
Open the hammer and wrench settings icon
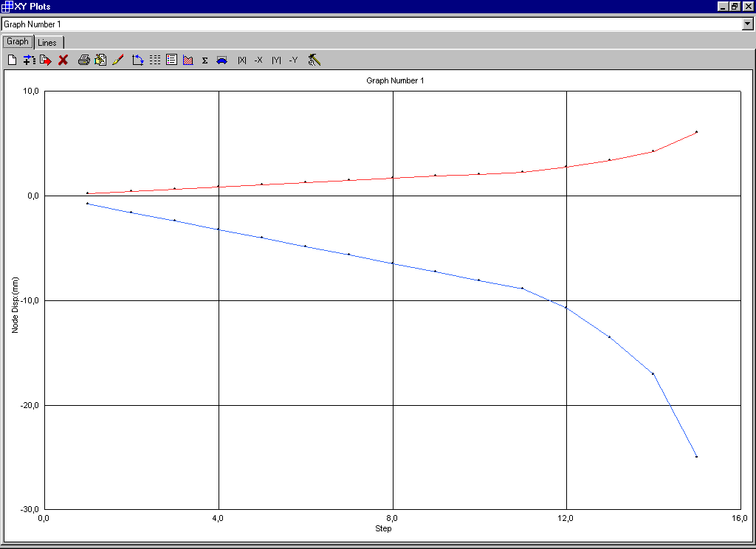tap(315, 60)
